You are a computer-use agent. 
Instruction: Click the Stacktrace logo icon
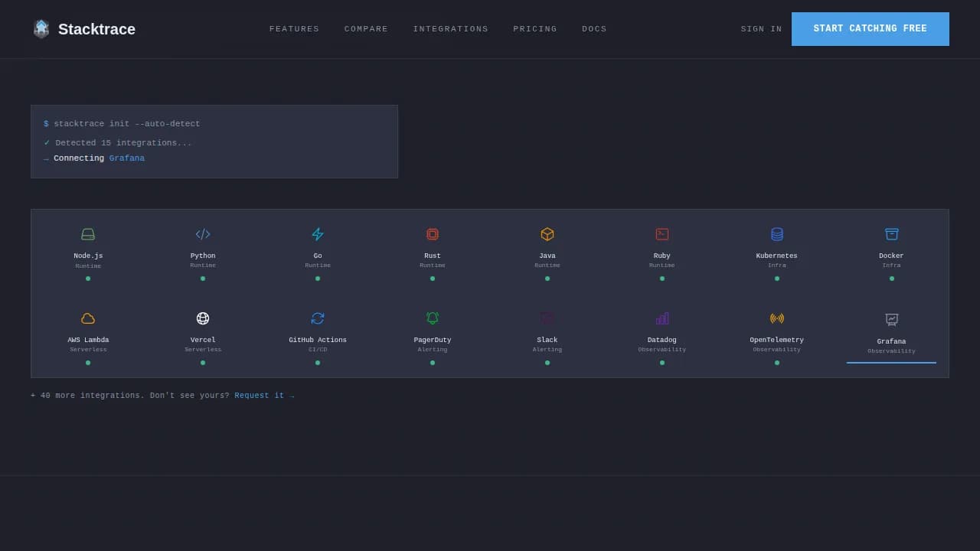41,29
